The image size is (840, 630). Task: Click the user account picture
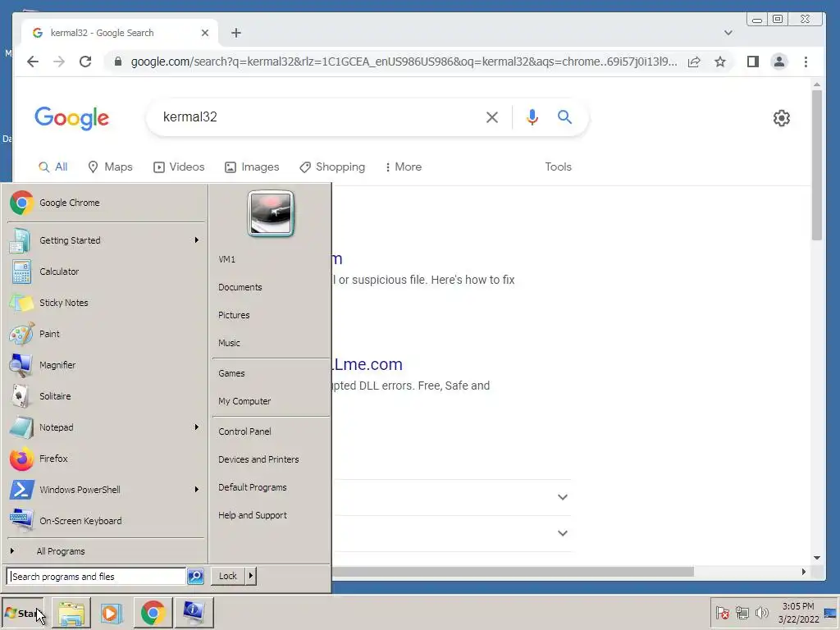(x=271, y=213)
